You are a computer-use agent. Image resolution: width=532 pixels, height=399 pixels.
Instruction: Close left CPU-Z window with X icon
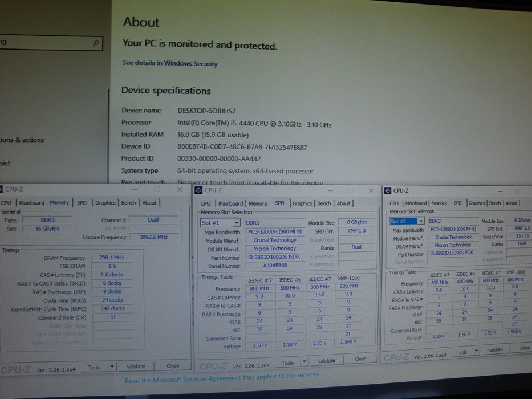point(180,189)
